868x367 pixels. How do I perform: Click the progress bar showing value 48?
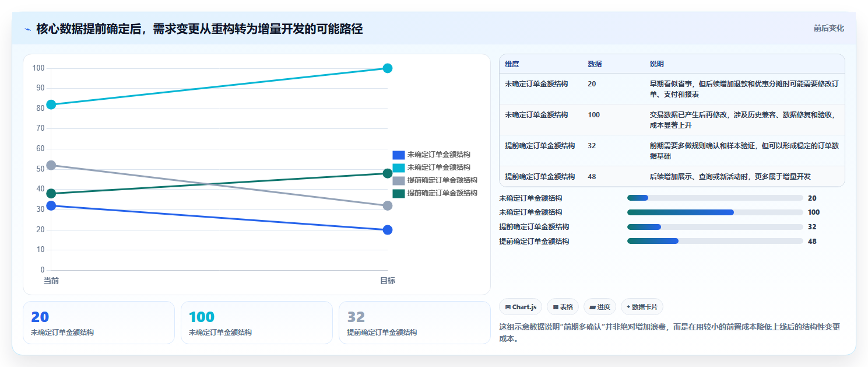coord(715,241)
